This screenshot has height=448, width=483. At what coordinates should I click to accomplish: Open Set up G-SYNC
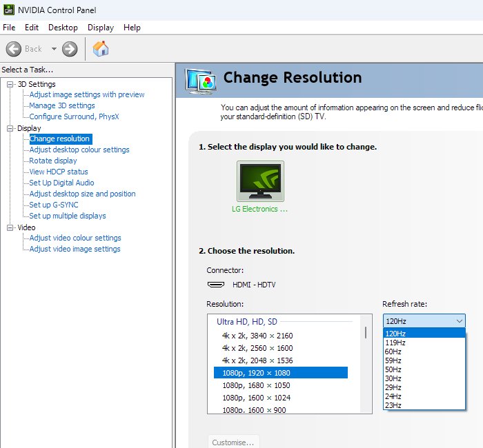54,205
